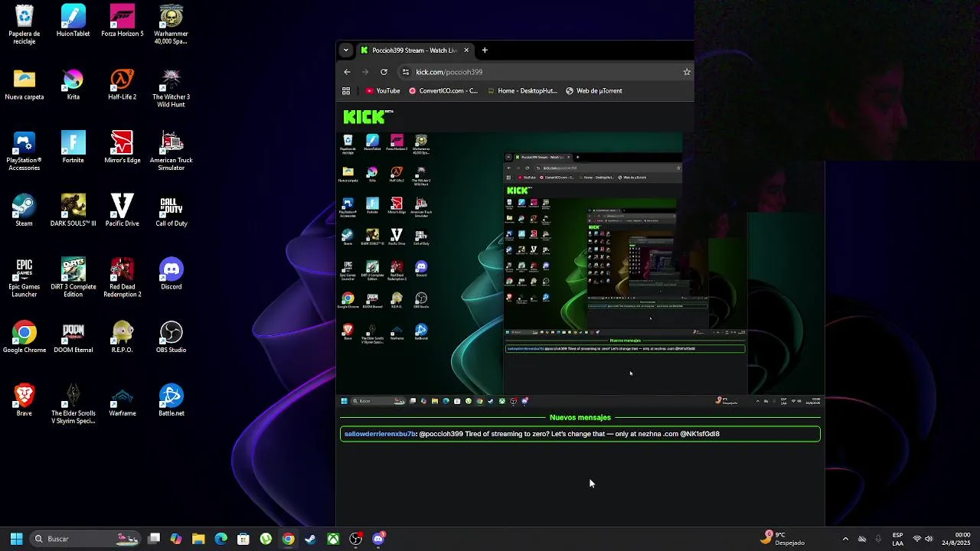Open Papelera de reciclaje desktop icon
The height and width of the screenshot is (551, 980).
coord(24,24)
